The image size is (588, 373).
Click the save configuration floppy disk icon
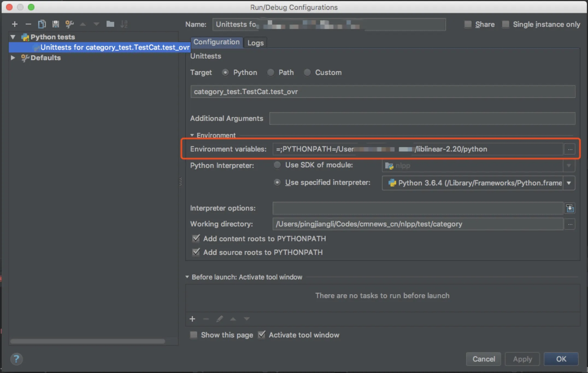click(x=56, y=24)
